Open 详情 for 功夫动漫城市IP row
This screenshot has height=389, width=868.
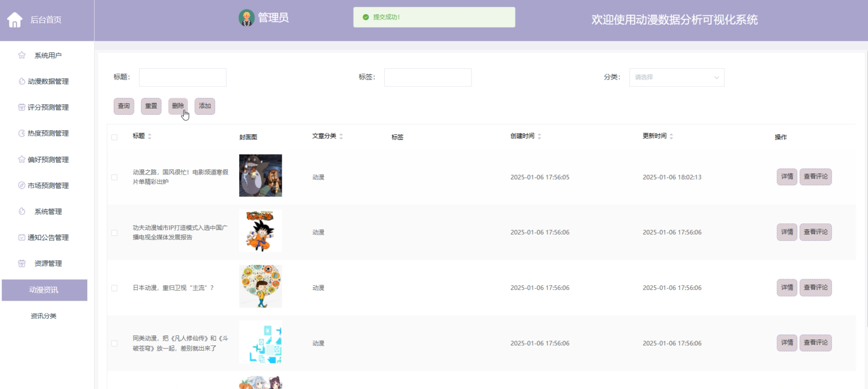coord(787,232)
